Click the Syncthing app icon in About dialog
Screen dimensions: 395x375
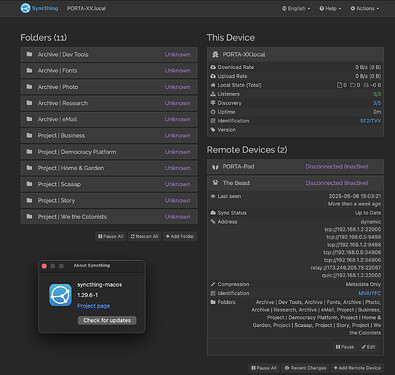(x=60, y=295)
